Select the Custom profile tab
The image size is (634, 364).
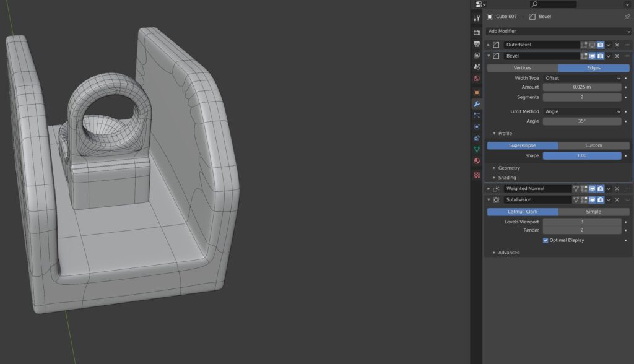click(x=594, y=145)
